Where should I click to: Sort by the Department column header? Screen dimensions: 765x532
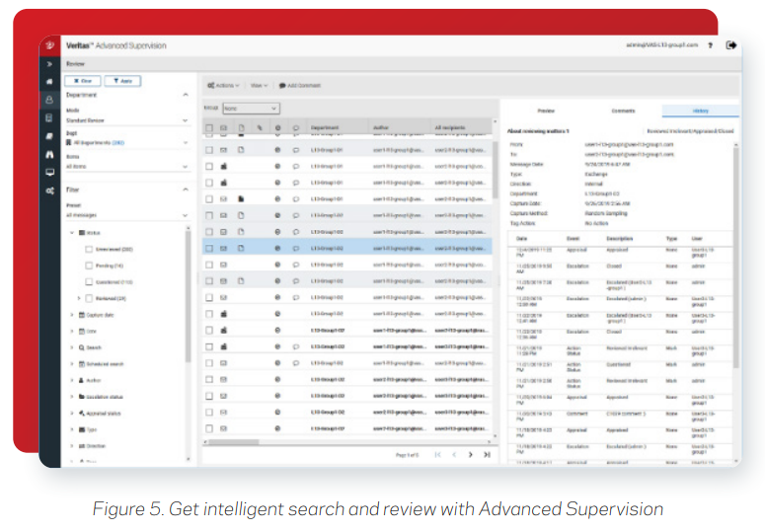click(x=325, y=127)
